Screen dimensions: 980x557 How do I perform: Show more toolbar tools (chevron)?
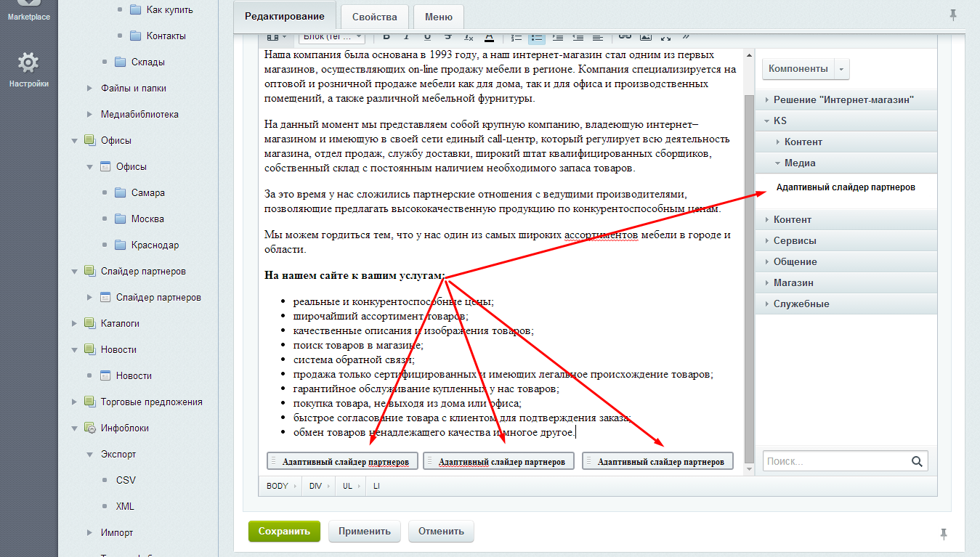[686, 36]
